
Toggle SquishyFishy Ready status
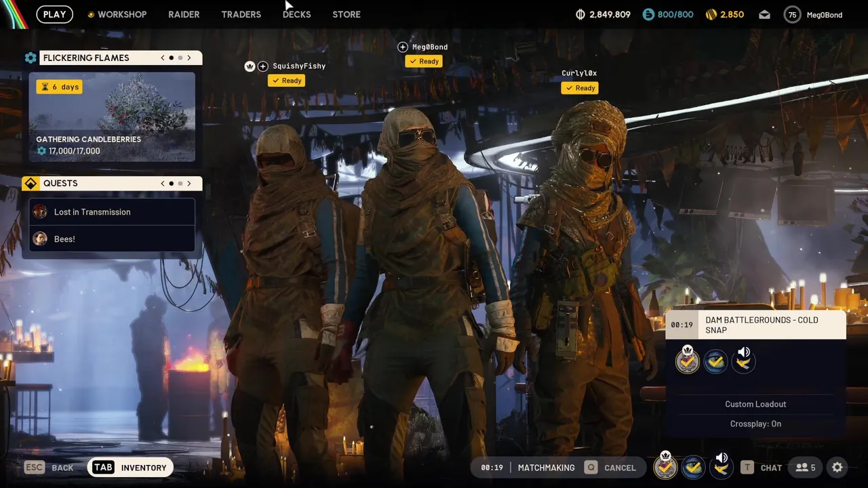click(288, 81)
